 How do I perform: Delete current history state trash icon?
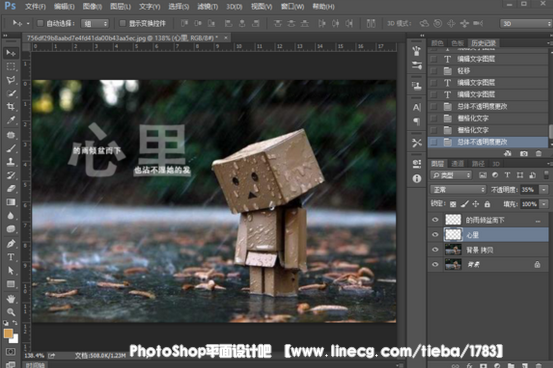coord(539,153)
